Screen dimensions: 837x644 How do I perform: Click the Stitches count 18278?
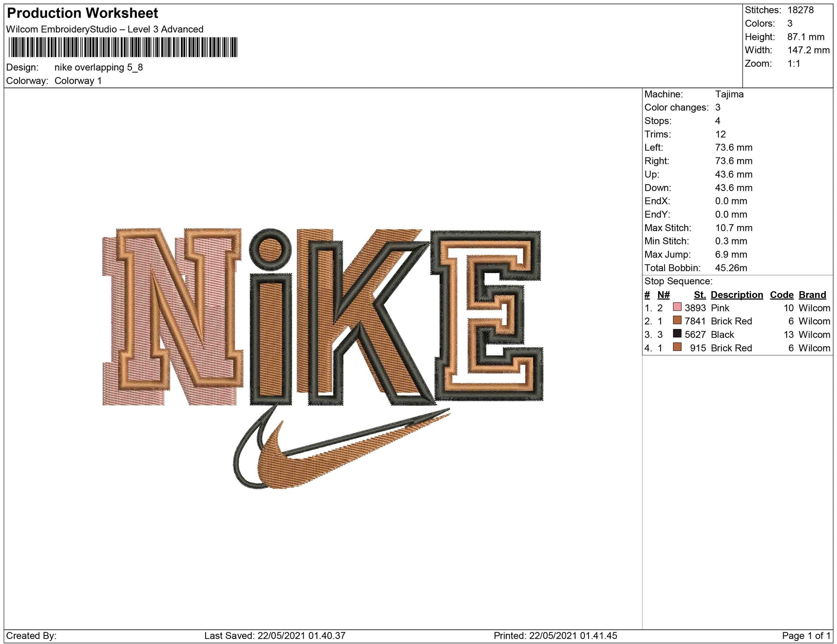tap(800, 10)
